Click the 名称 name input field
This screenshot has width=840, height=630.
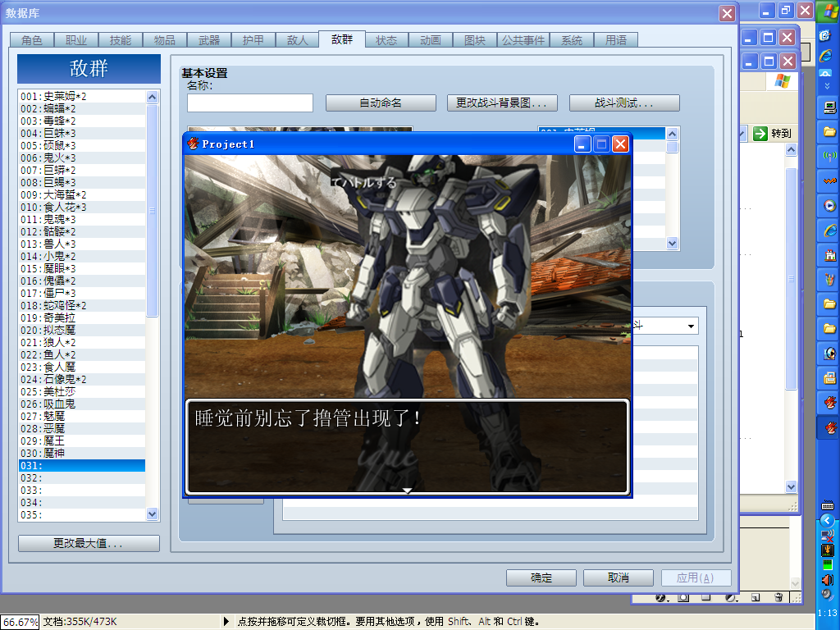[x=249, y=103]
